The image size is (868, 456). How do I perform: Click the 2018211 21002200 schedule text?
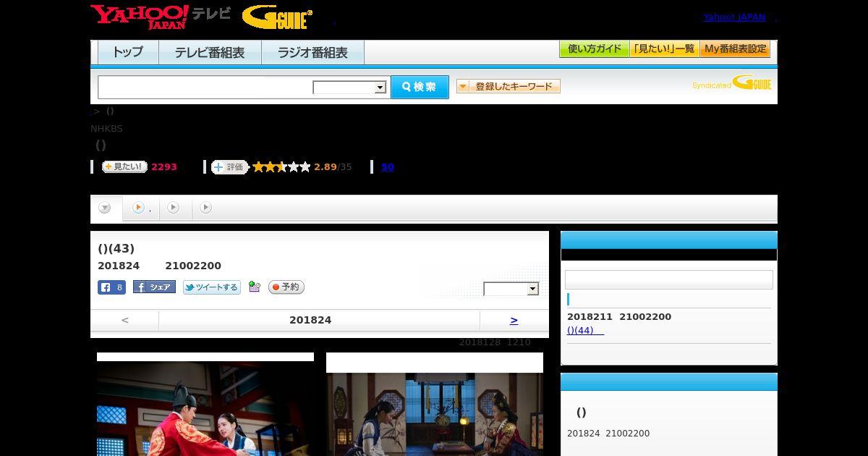pyautogui.click(x=619, y=317)
